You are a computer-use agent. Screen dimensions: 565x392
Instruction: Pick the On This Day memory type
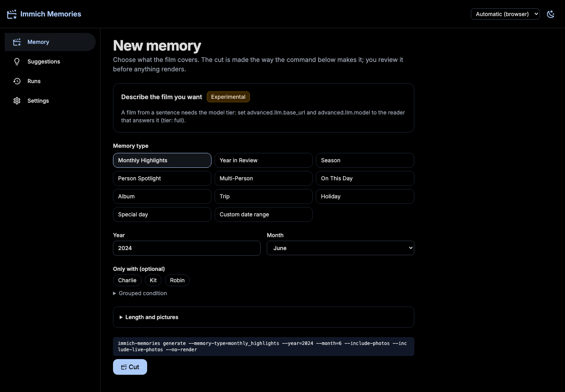[365, 178]
